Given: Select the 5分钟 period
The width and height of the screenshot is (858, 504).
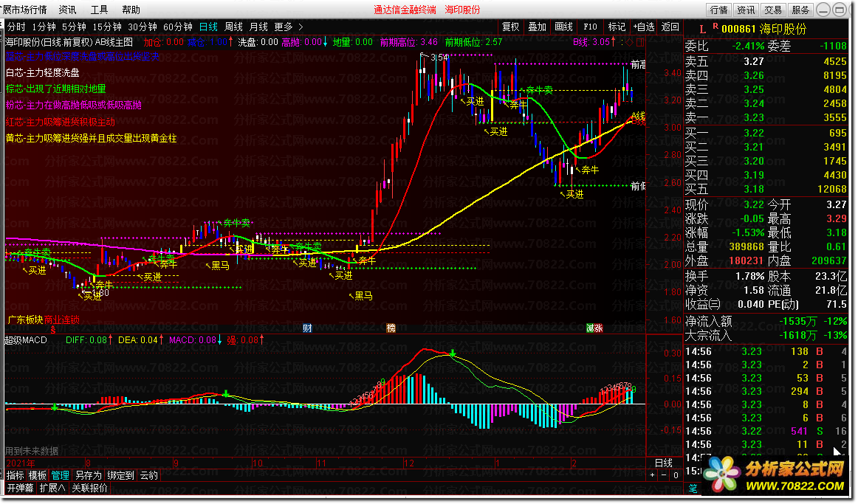Looking at the screenshot, I should pyautogui.click(x=74, y=27).
